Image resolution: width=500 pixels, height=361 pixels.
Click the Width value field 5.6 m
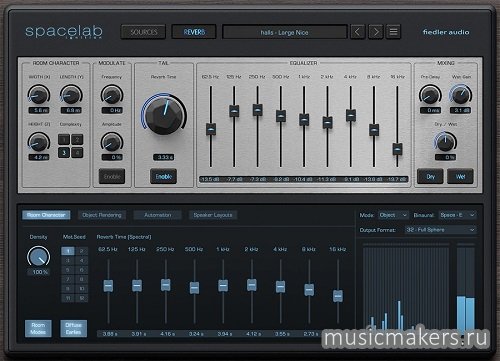pyautogui.click(x=39, y=110)
